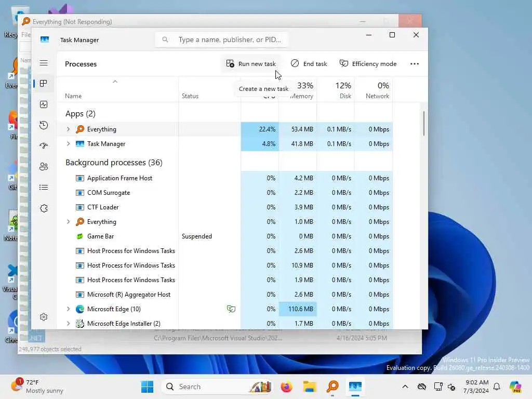Image resolution: width=532 pixels, height=399 pixels.
Task: Open the Users sidebar icon
Action: point(44,167)
